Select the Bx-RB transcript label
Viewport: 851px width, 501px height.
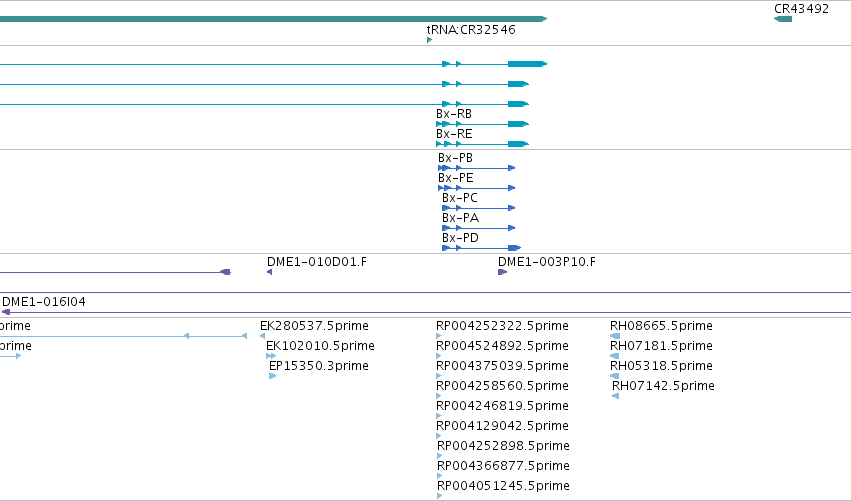pyautogui.click(x=454, y=114)
